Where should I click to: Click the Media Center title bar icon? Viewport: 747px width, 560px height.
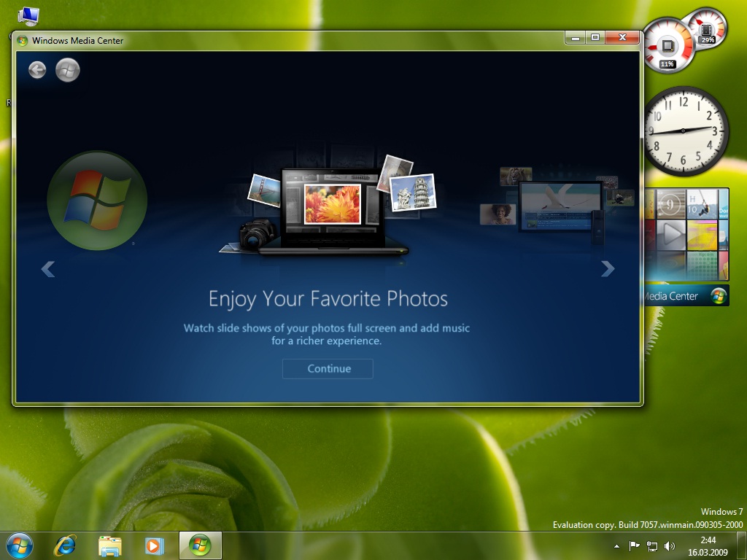click(x=22, y=41)
